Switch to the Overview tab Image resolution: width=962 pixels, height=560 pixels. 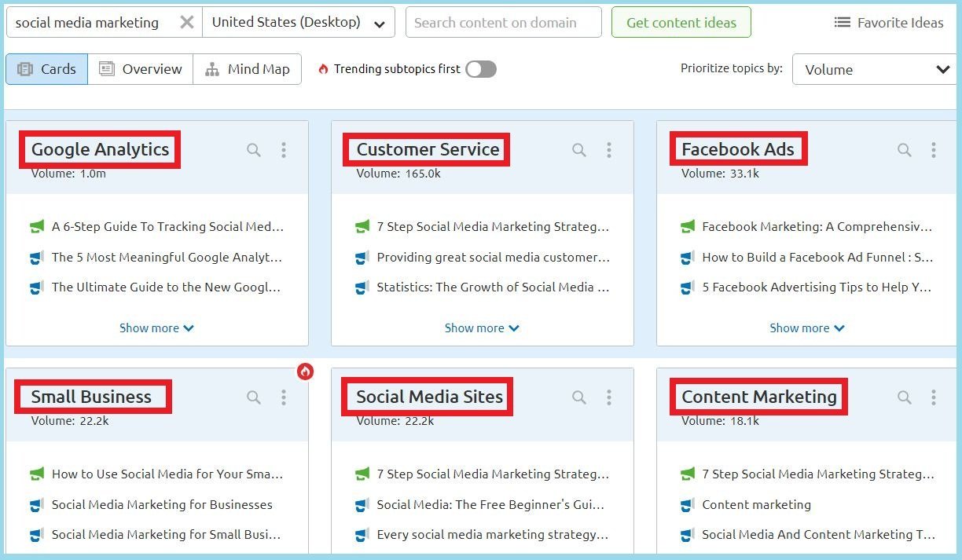click(x=140, y=69)
